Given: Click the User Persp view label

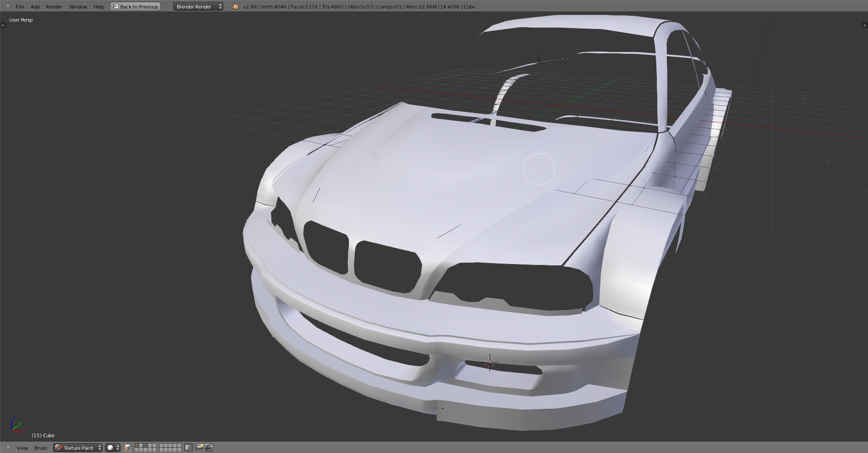Looking at the screenshot, I should (x=21, y=20).
